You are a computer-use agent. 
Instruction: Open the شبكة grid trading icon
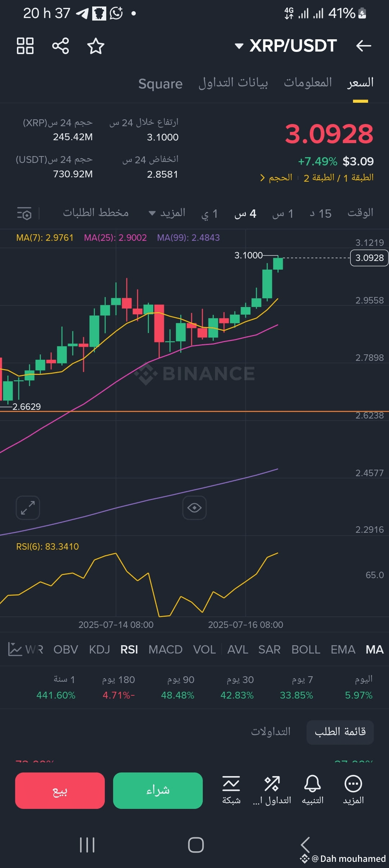[x=231, y=790]
